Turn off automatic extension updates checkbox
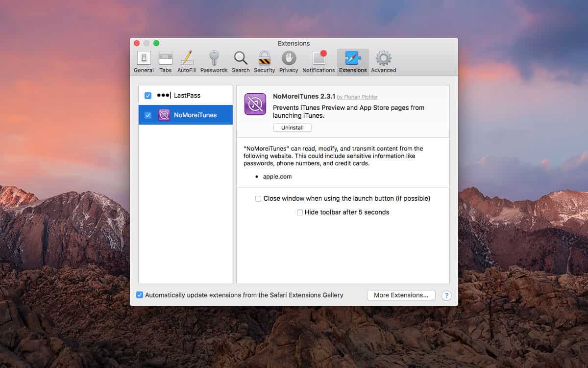 tap(140, 295)
